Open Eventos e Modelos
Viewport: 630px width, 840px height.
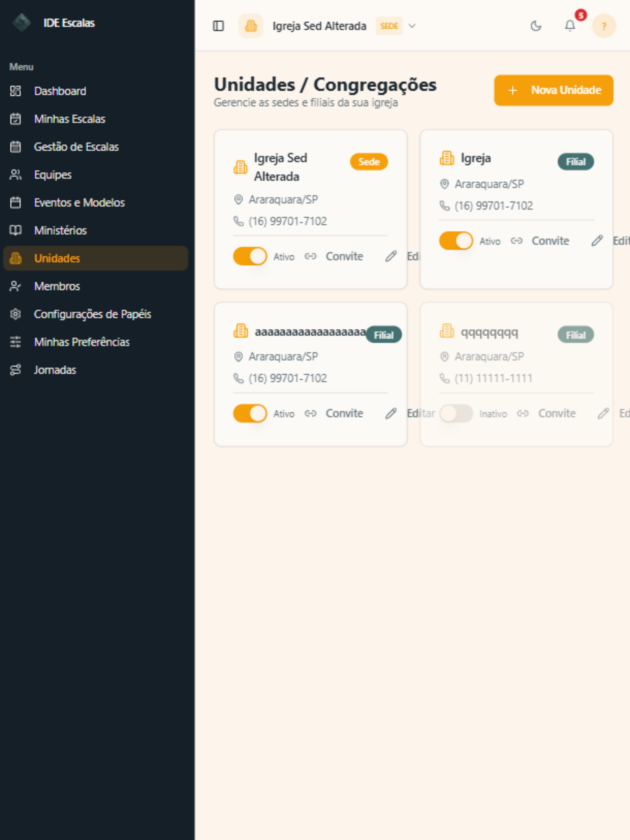pos(95,202)
